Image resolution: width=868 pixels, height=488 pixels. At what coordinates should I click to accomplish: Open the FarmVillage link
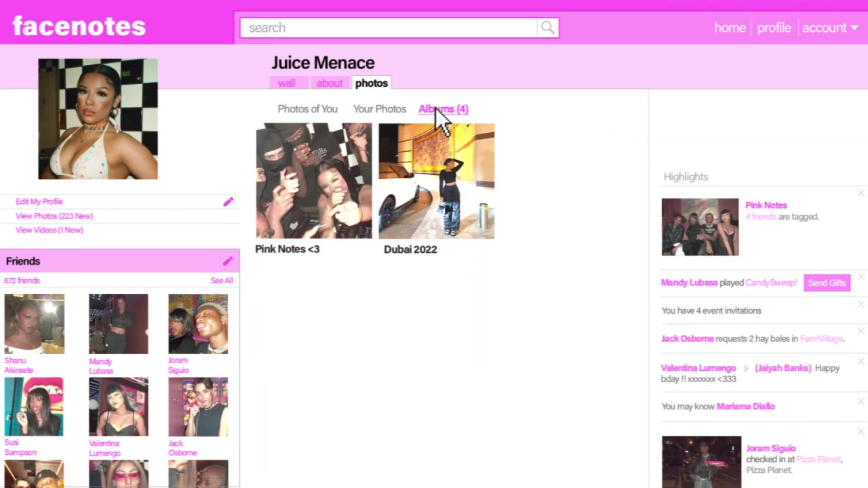(822, 338)
